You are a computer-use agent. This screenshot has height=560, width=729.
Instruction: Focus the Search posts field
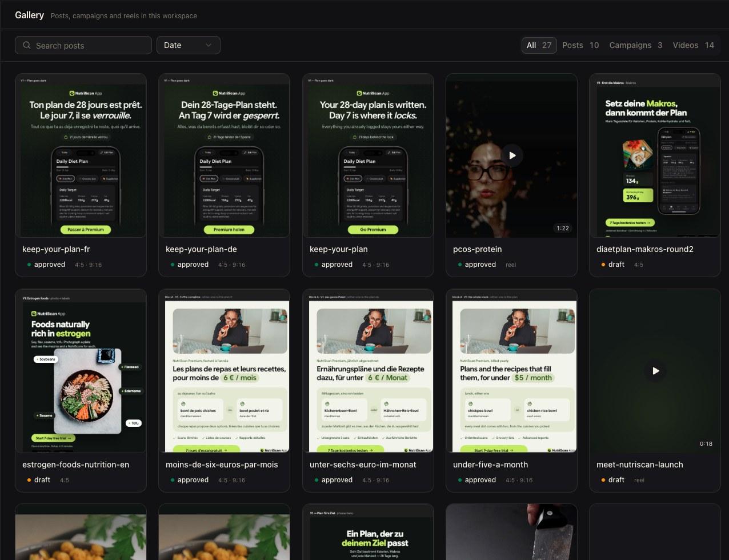click(83, 45)
